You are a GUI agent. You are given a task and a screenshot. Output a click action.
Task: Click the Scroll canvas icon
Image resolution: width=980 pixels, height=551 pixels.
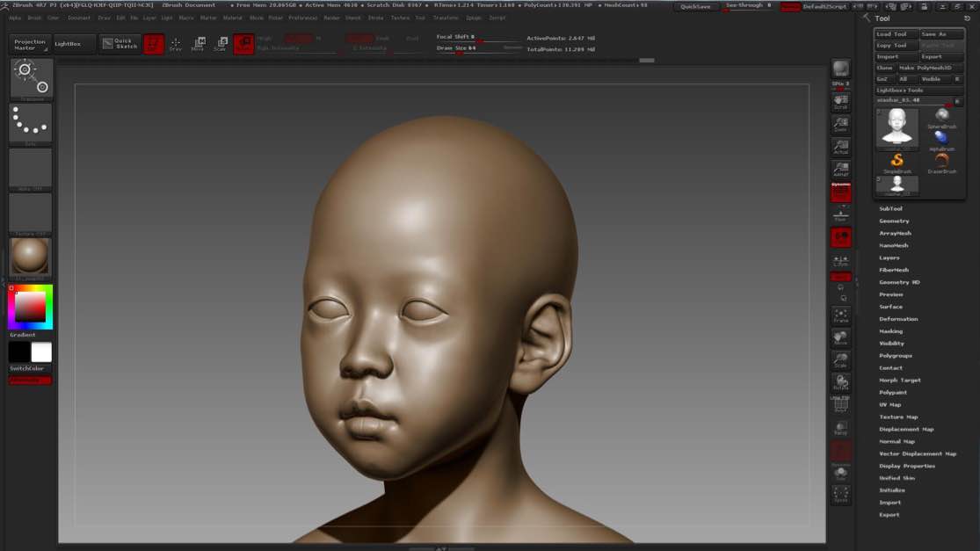click(x=841, y=100)
